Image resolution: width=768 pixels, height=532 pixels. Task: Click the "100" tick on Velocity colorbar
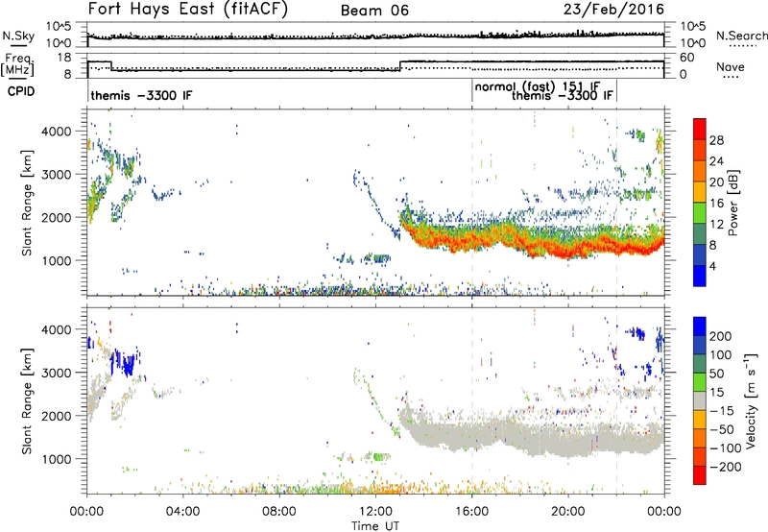click(x=721, y=354)
